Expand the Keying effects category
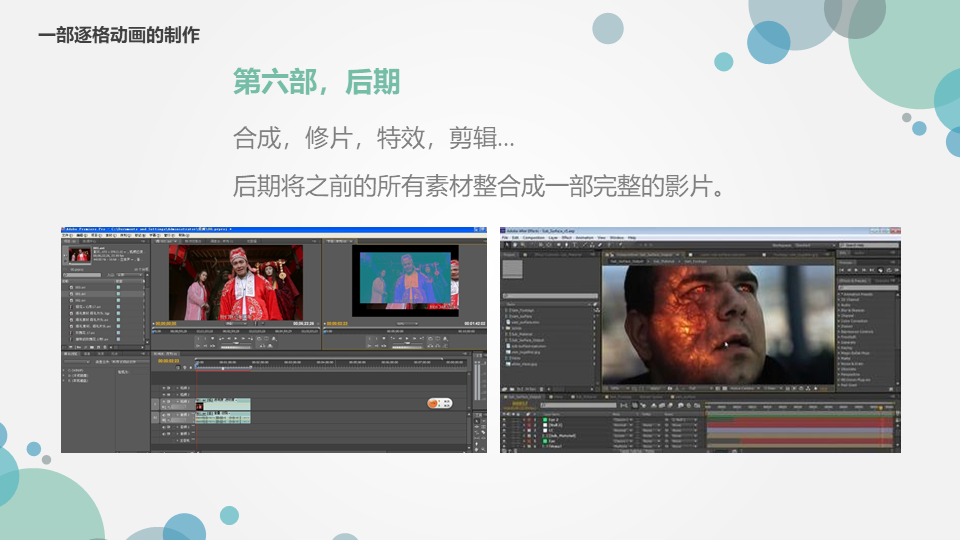Image resolution: width=960 pixels, height=540 pixels. (x=839, y=348)
